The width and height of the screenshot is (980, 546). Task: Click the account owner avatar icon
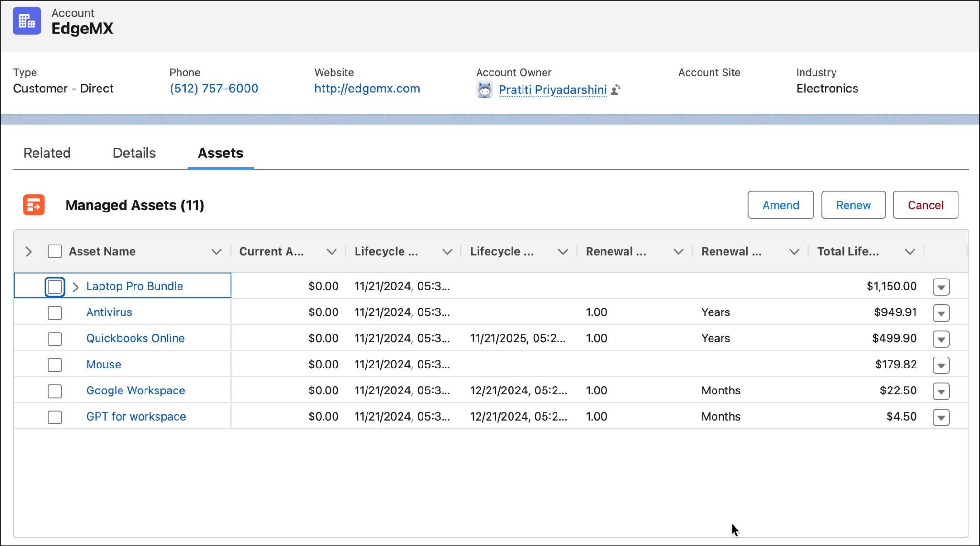[x=485, y=89]
